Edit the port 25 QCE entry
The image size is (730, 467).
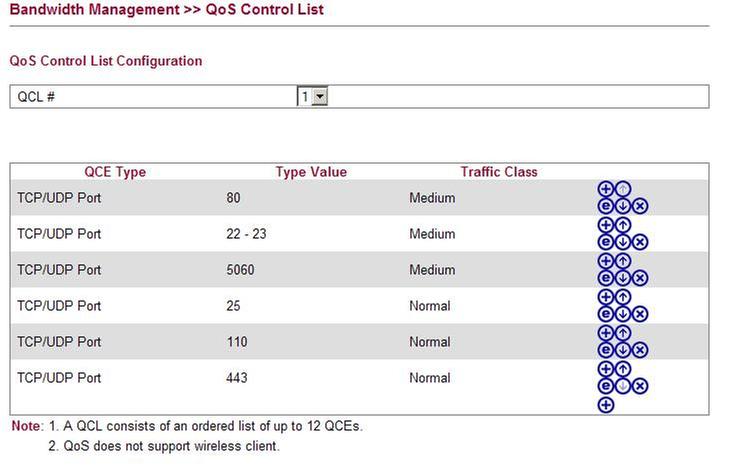605,314
